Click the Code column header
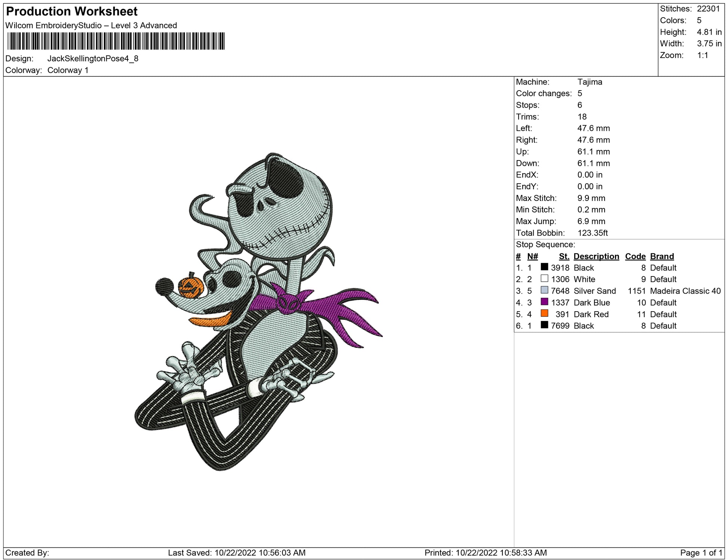 (x=635, y=256)
